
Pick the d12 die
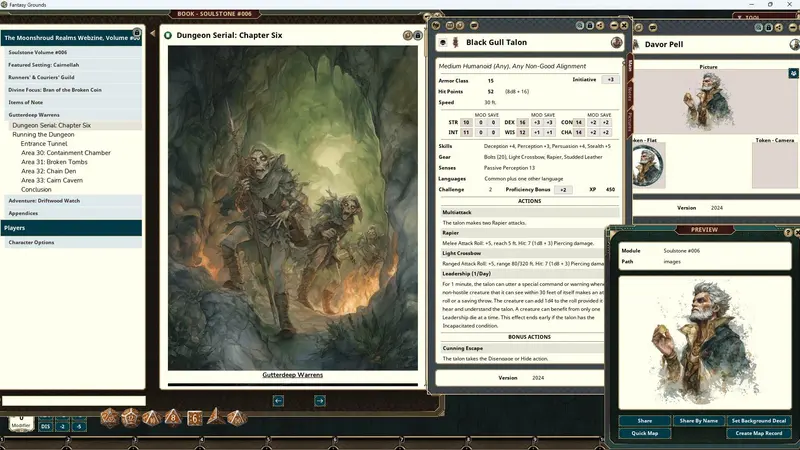(130, 418)
